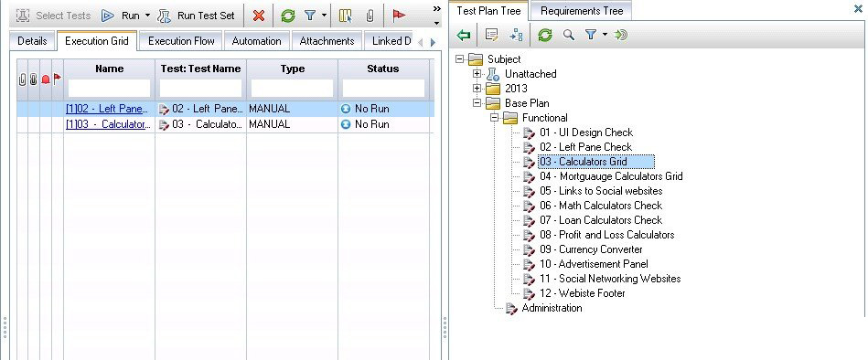
Task: Open the partially shown Linked D tab
Action: 390,41
